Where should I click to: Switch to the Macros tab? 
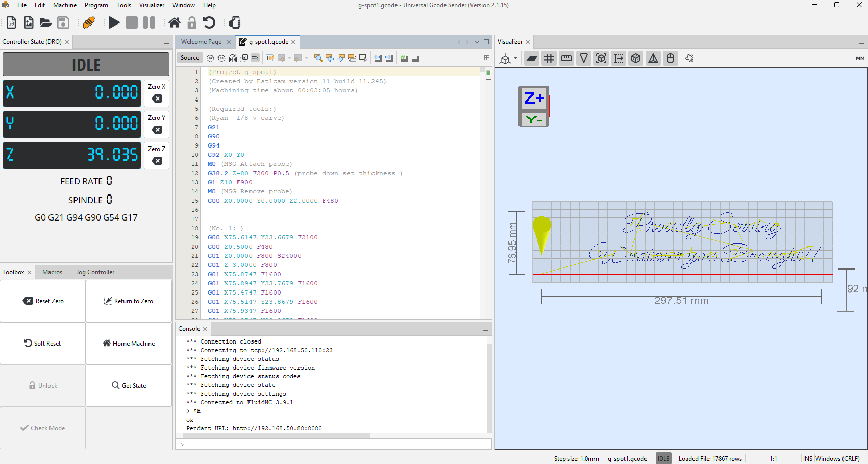coord(53,272)
